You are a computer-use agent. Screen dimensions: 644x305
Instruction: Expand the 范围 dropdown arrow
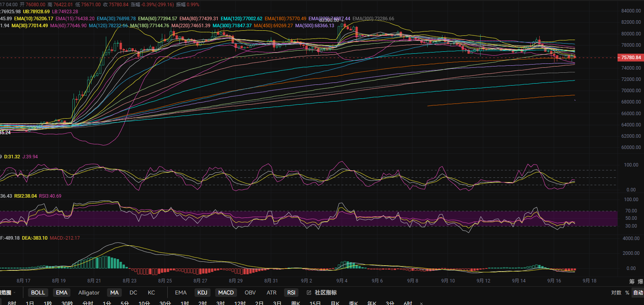[x=14, y=293]
